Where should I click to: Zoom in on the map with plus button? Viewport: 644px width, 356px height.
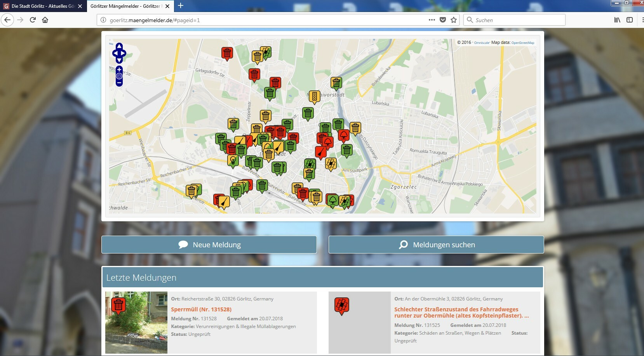coord(119,69)
